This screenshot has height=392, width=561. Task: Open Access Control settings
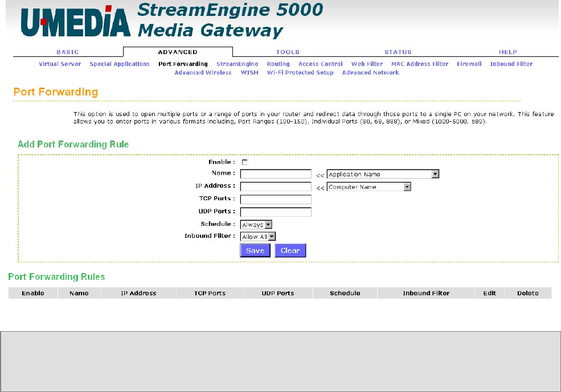321,64
